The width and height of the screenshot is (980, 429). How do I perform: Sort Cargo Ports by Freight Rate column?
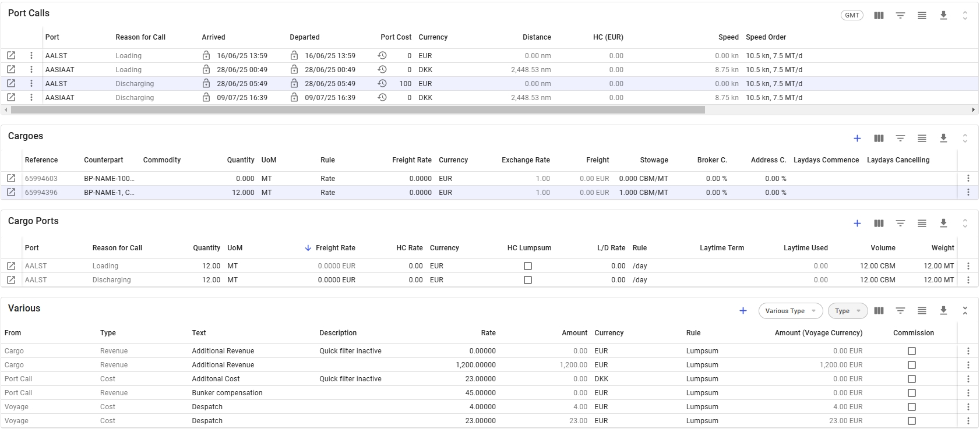pos(335,248)
